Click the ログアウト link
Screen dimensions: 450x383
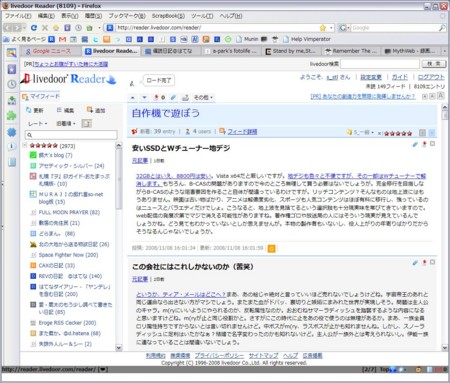pos(431,77)
